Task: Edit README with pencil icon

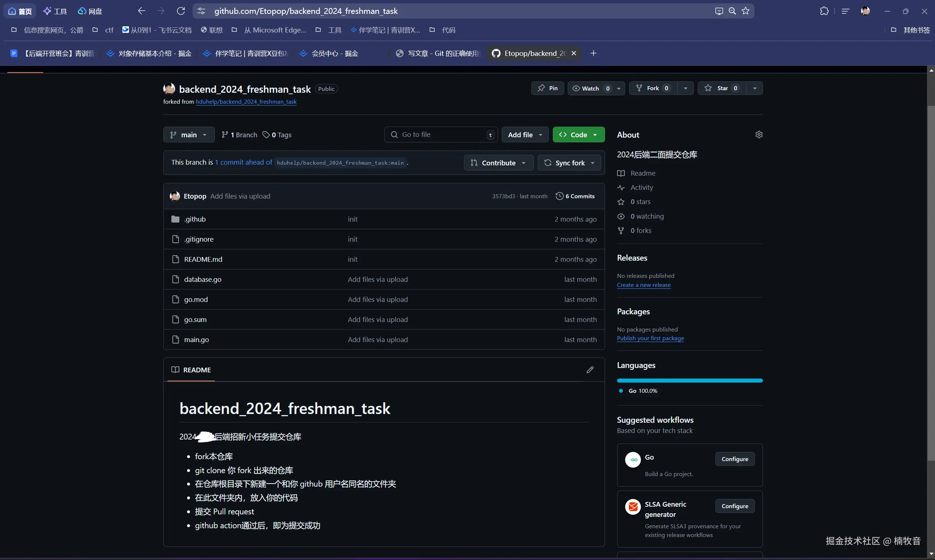Action: [x=590, y=370]
